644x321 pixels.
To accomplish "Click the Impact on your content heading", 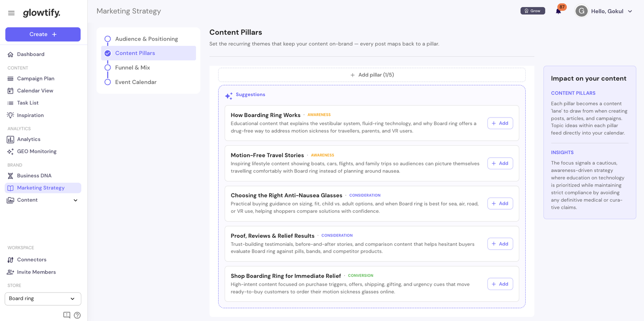I will [x=588, y=78].
